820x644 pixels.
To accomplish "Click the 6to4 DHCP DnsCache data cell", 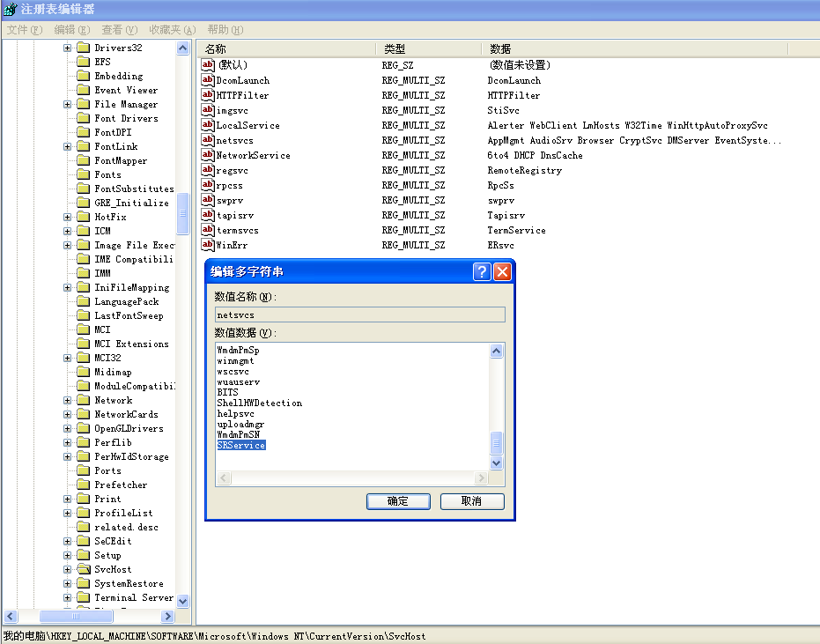I will (x=535, y=155).
